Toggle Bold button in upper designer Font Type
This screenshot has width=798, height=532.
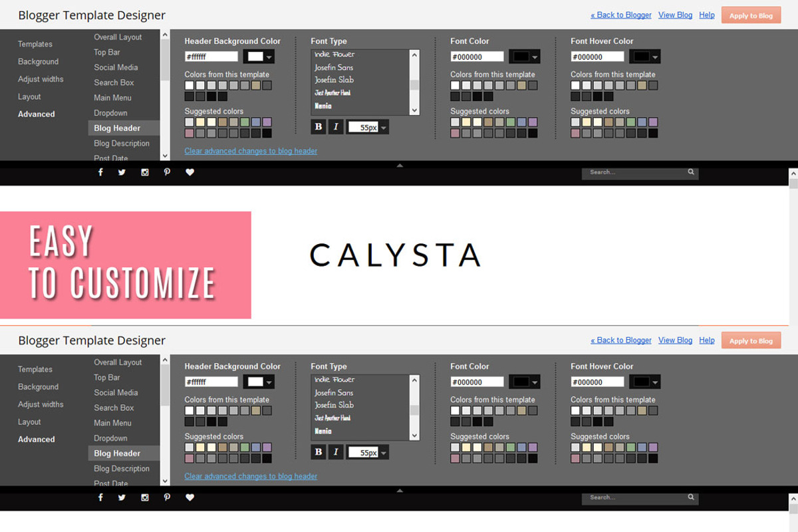click(x=319, y=127)
